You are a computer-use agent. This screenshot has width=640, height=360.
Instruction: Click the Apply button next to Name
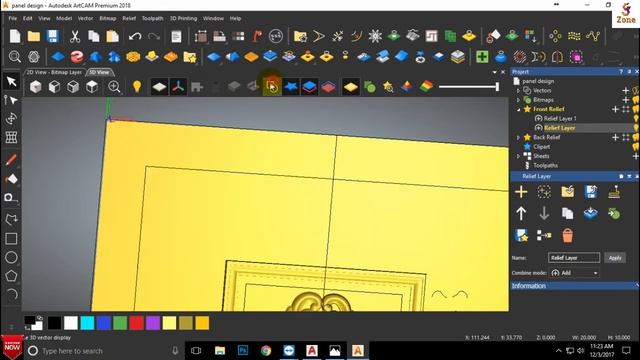[x=615, y=258]
